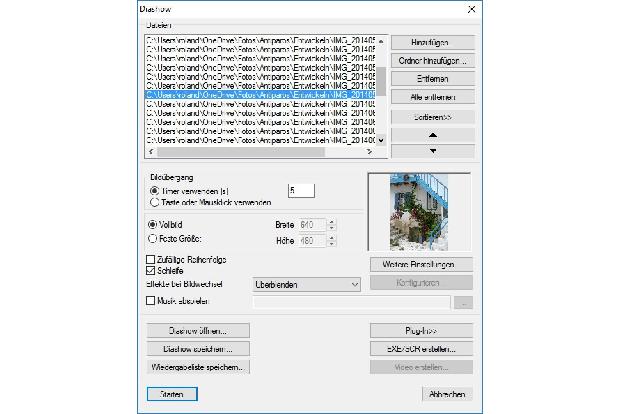This screenshot has height=414, width=621.
Task: Browse for music file with '...' button
Action: click(x=463, y=303)
